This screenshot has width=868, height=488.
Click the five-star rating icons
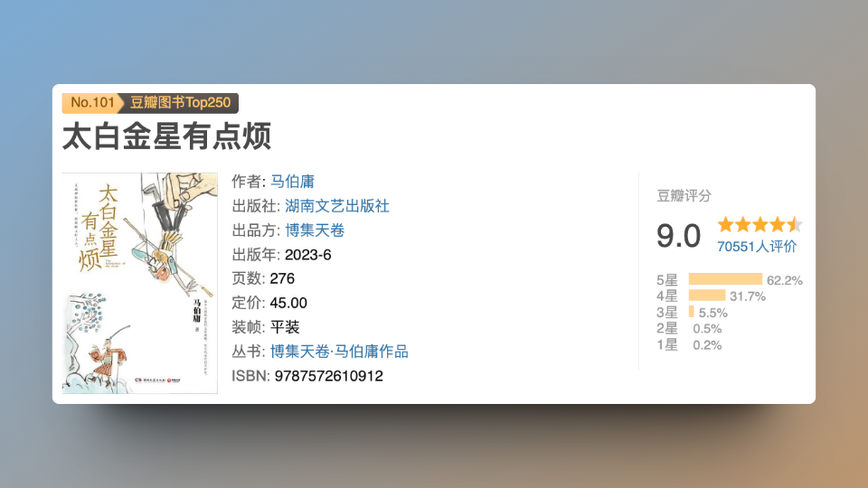[x=759, y=224]
